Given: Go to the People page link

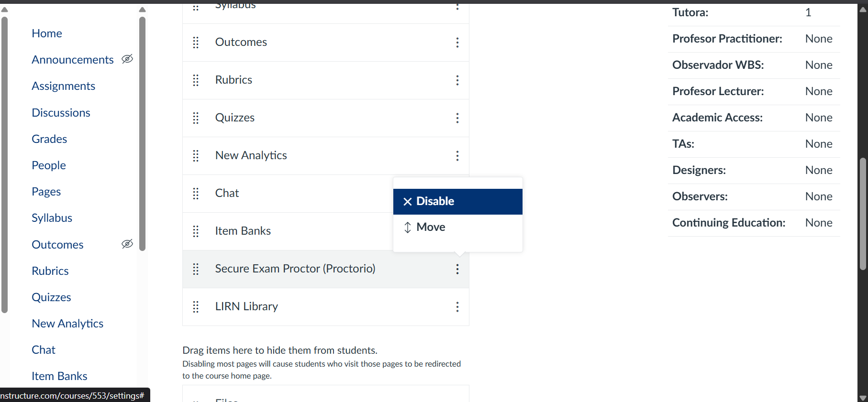Looking at the screenshot, I should pos(49,165).
